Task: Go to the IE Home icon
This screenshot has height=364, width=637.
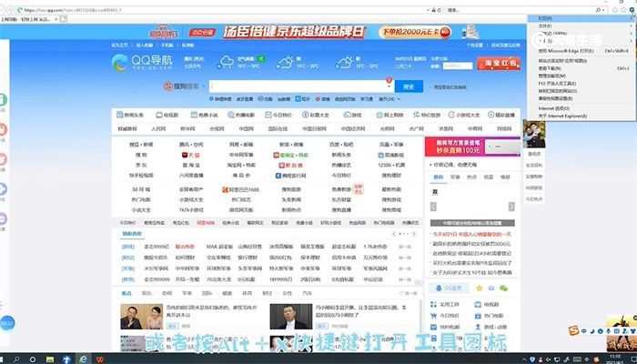Action: 615,10
